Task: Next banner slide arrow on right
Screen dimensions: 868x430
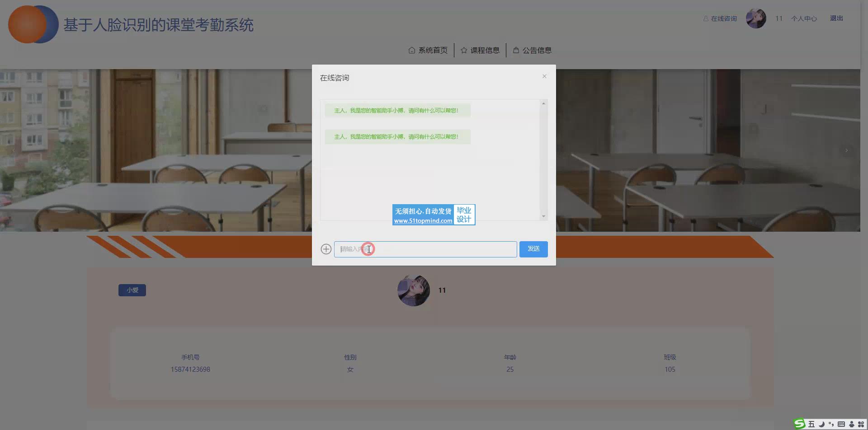Action: [846, 150]
